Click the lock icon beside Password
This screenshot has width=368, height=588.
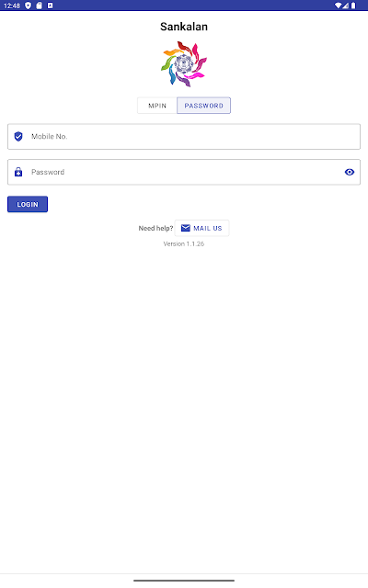(18, 172)
